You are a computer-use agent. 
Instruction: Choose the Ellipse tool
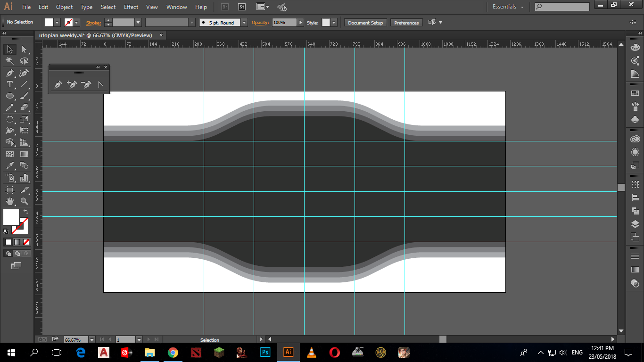click(x=9, y=96)
